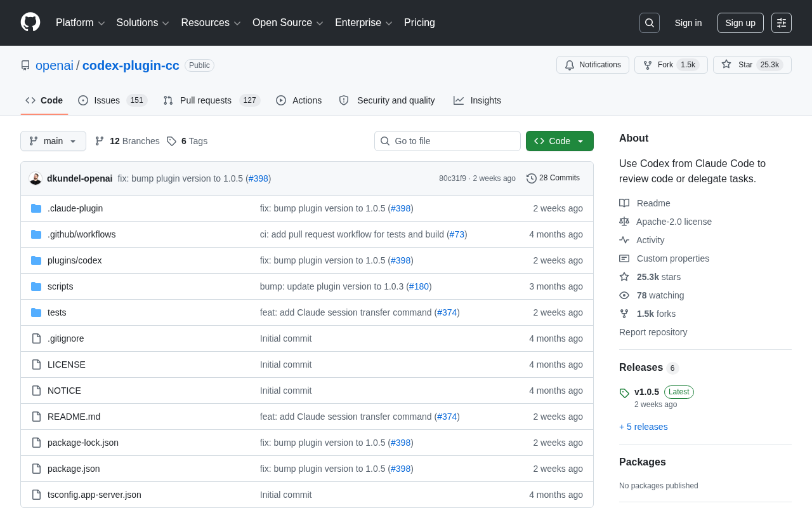
Task: Expand the Resources menu
Action: point(211,23)
